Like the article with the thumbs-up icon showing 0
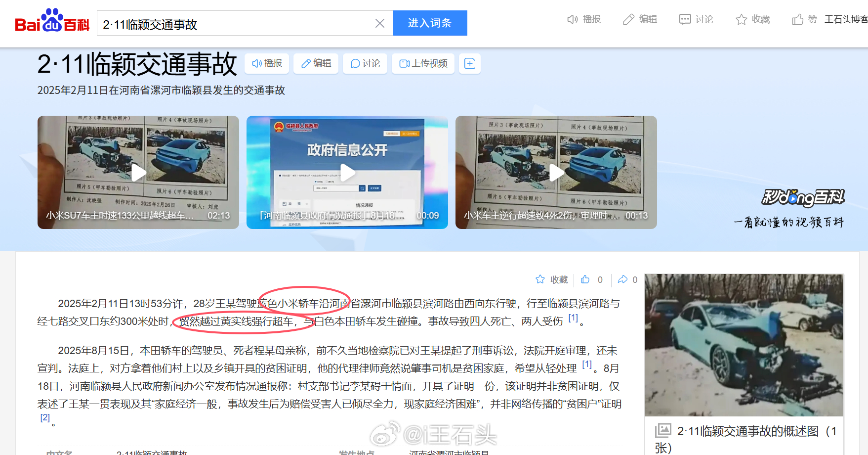 tap(585, 279)
